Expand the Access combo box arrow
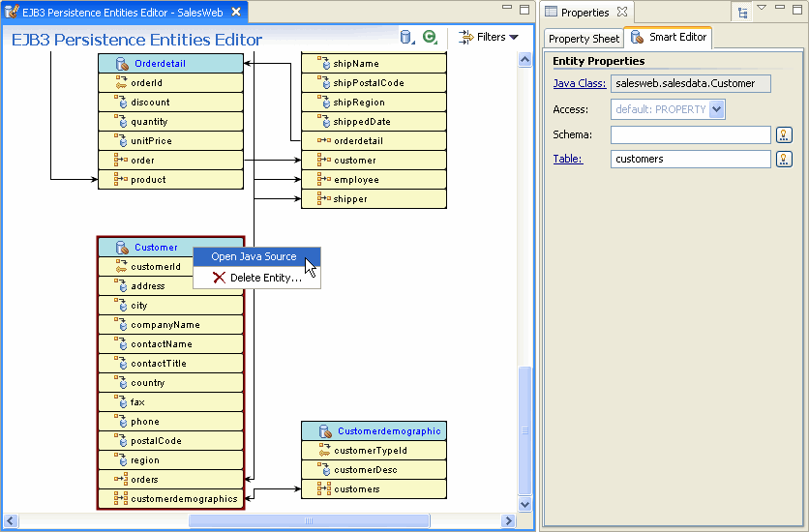Viewport: 809px width, 532px height. (x=717, y=109)
